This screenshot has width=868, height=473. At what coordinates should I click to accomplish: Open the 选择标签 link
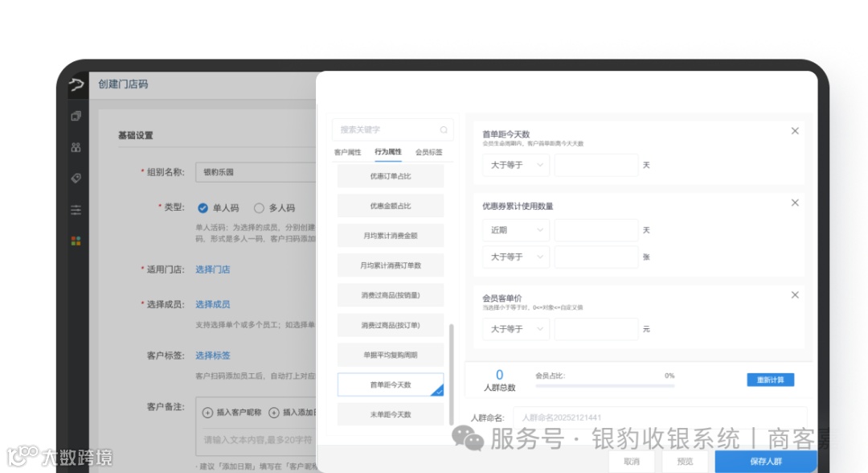point(212,356)
